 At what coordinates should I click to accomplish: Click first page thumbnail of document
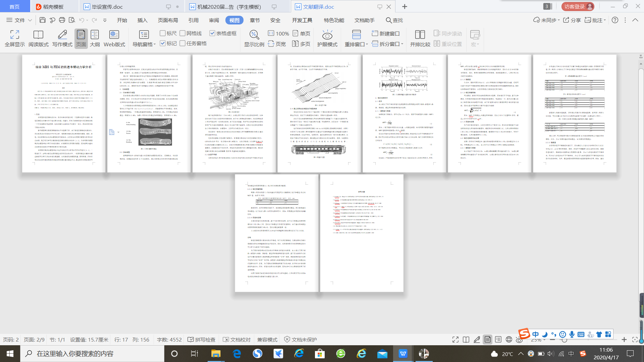[64, 114]
